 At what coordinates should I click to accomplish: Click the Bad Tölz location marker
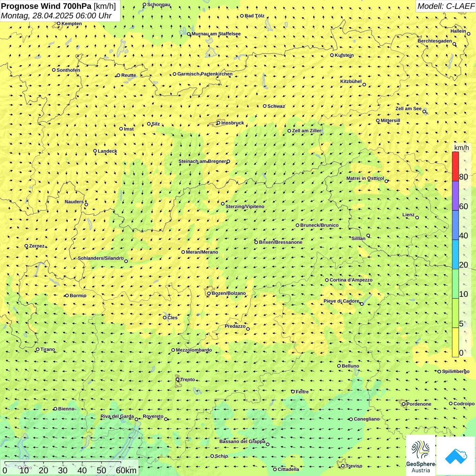pyautogui.click(x=242, y=16)
